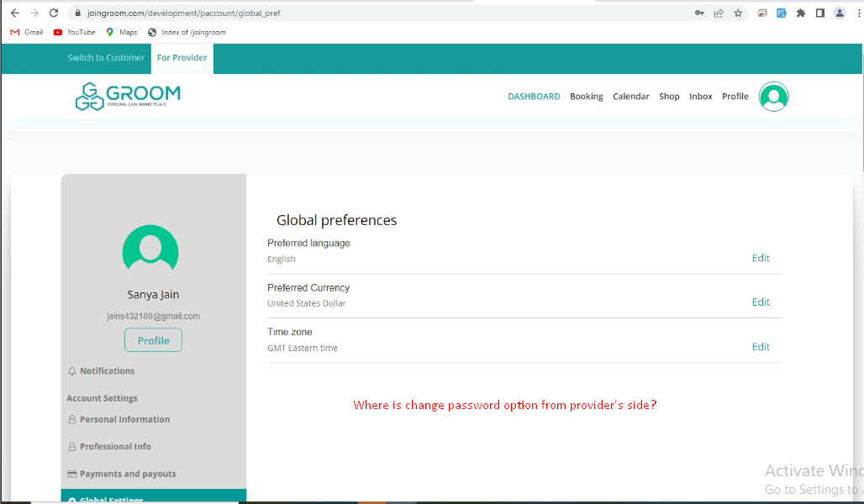Open the browser side panel icon
864x504 pixels.
point(819,13)
